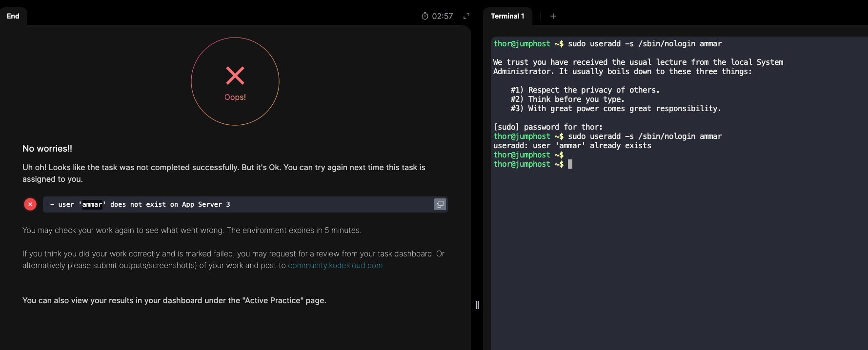868x350 pixels.
Task: Click the 02:57 countdown timer text
Action: pos(442,16)
